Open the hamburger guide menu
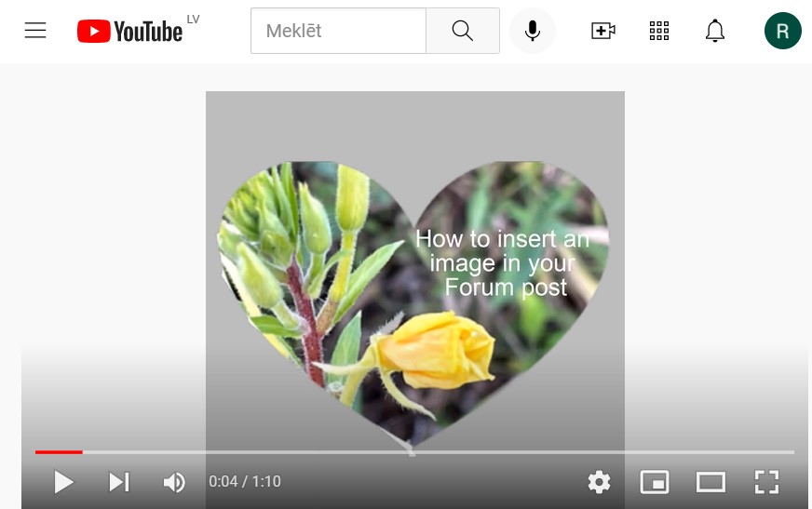The height and width of the screenshot is (509, 812). [x=35, y=31]
